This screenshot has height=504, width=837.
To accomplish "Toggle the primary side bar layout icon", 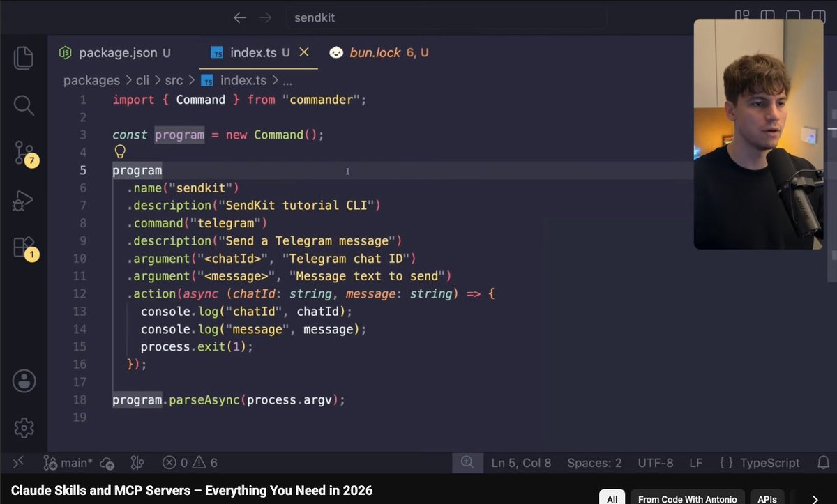I will [x=768, y=17].
